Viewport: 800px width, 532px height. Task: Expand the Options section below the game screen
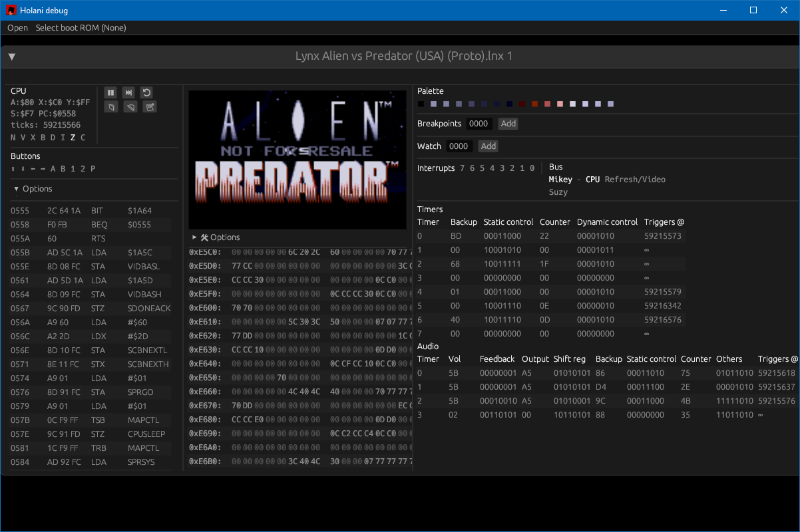tap(216, 237)
